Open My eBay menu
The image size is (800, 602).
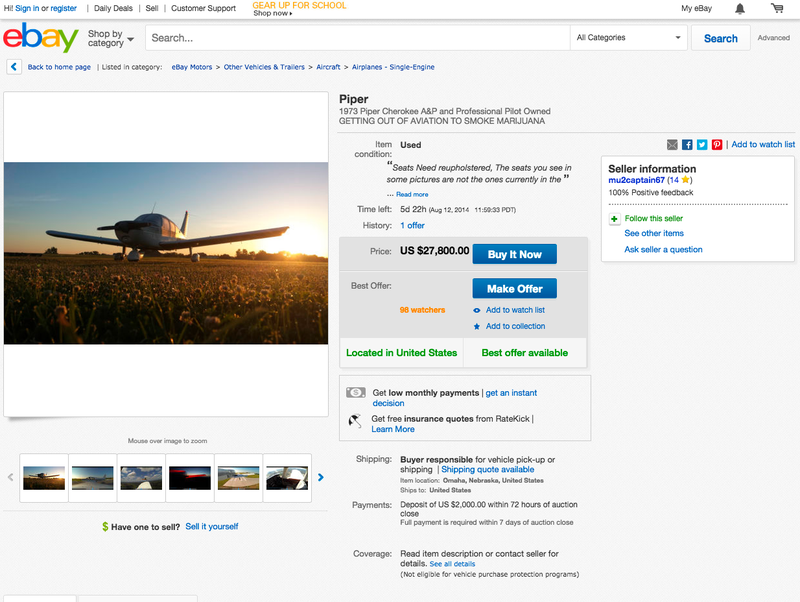tap(696, 8)
